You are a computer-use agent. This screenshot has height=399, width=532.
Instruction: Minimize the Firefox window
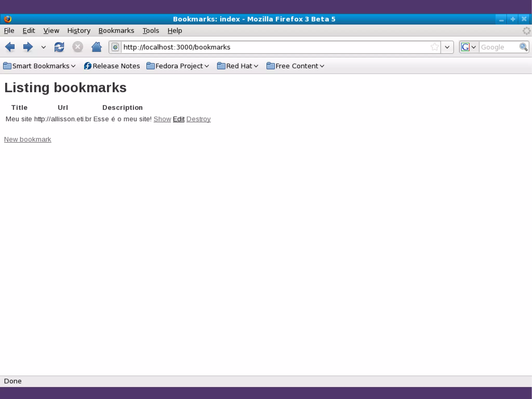click(501, 19)
